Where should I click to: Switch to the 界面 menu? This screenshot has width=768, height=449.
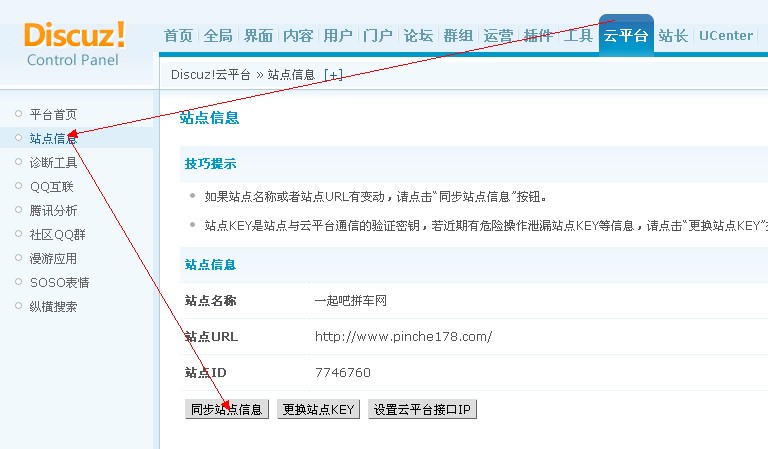click(258, 36)
